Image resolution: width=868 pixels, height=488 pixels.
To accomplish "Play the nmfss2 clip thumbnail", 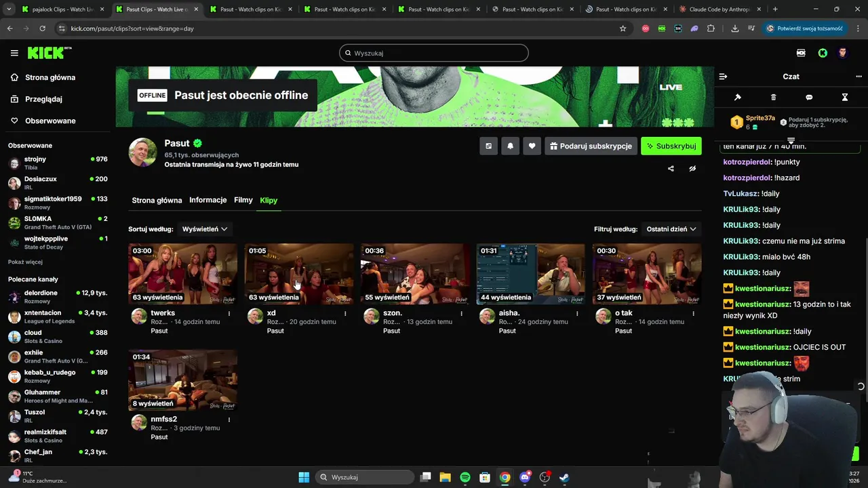I will (x=183, y=380).
